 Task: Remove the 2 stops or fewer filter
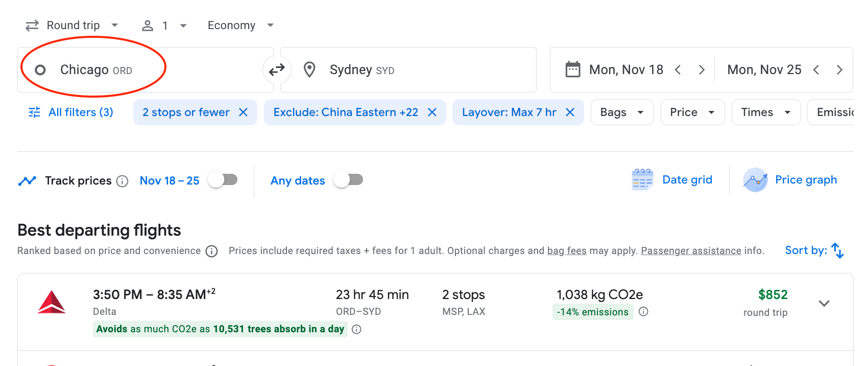tap(244, 112)
